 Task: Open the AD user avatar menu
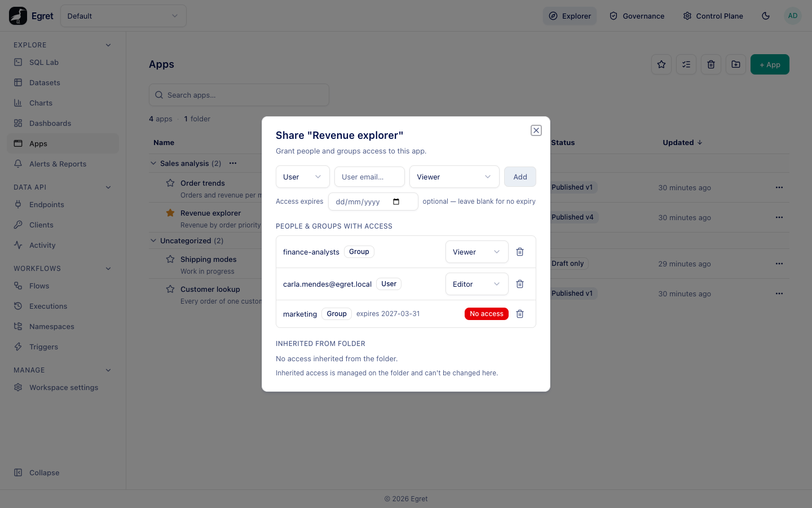click(793, 16)
